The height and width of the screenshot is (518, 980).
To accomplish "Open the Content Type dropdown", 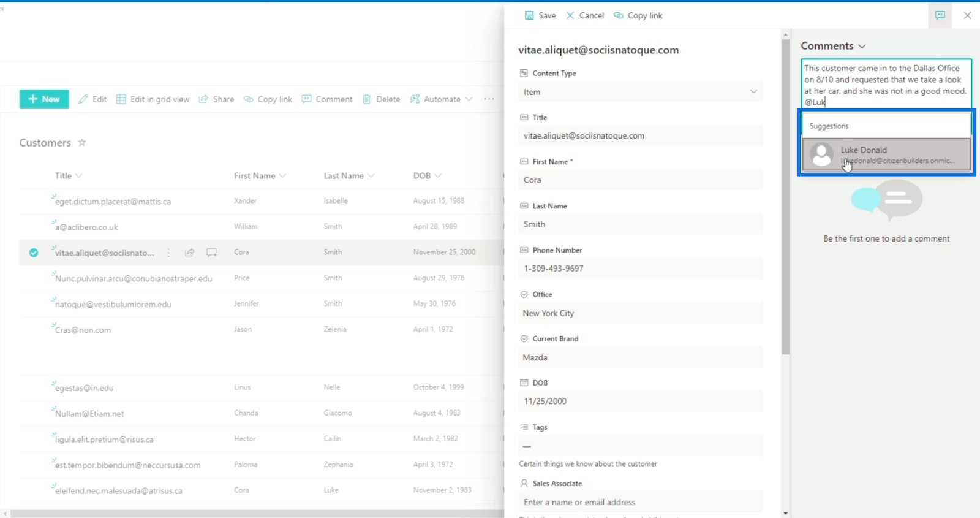I will [641, 92].
